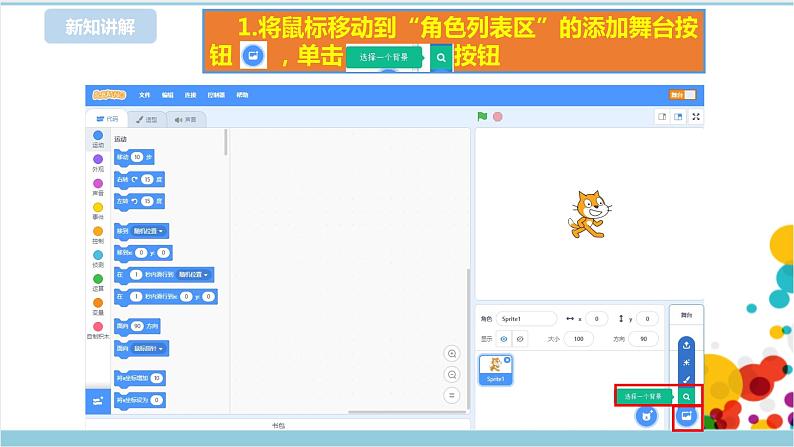The image size is (794, 447).
Task: Show sprite with the eye button
Action: [x=503, y=339]
